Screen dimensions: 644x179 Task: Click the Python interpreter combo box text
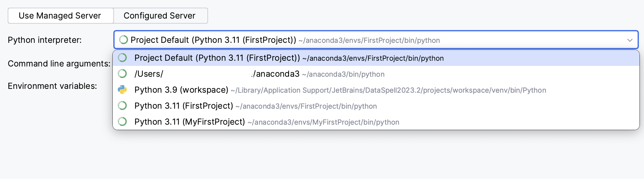[213, 40]
